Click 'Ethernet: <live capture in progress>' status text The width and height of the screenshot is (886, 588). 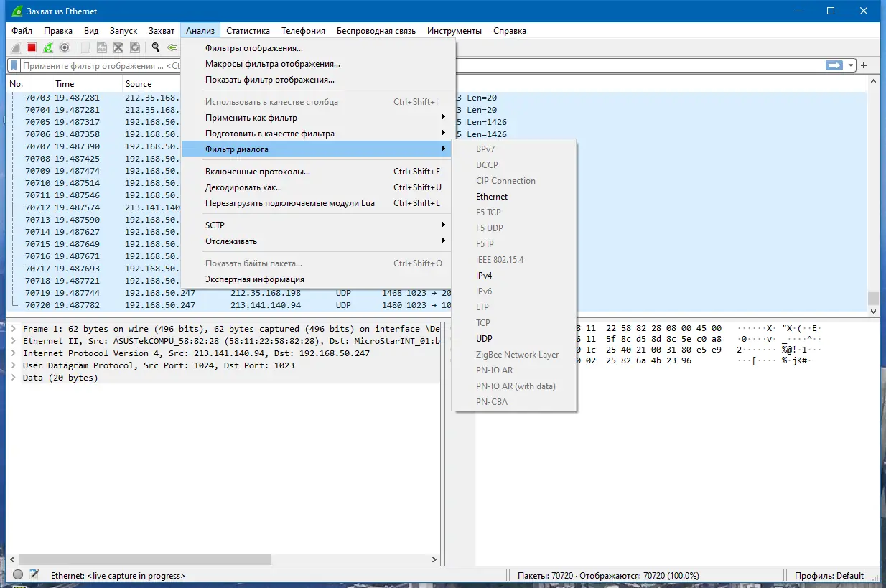coord(118,575)
